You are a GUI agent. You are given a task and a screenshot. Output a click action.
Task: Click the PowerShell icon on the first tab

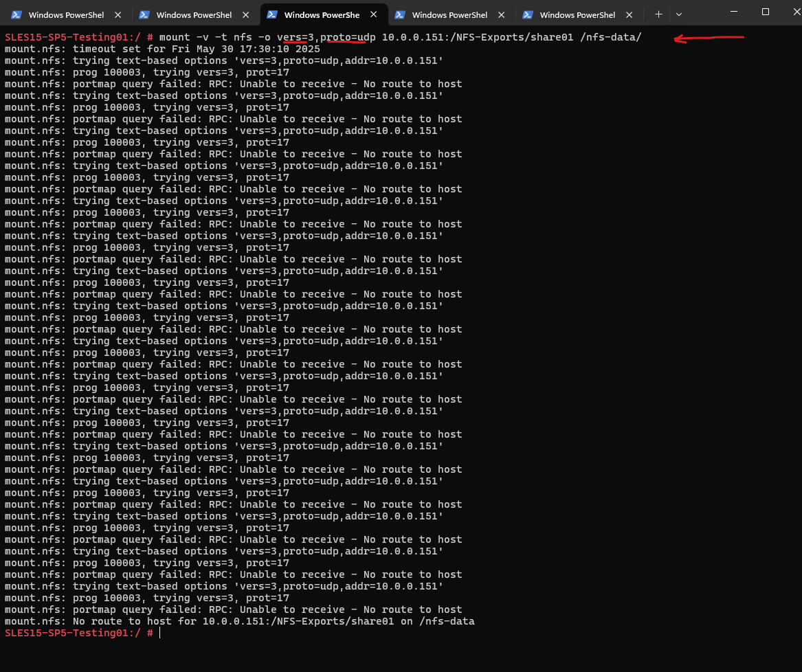click(x=16, y=15)
